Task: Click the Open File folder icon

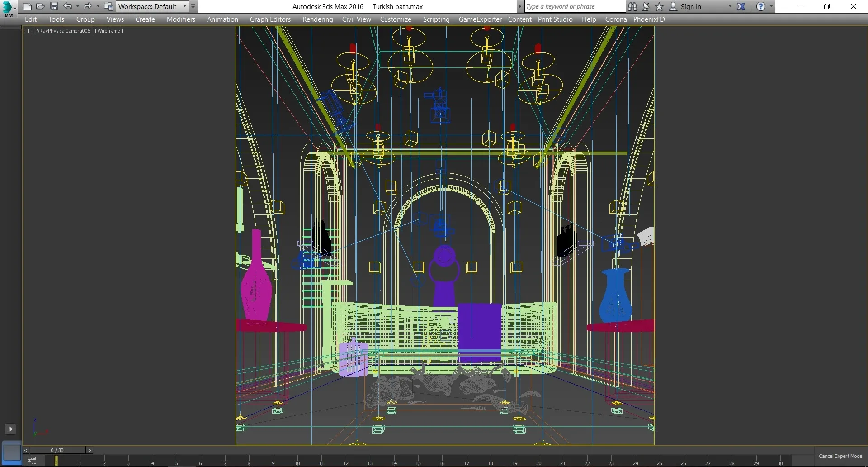Action: tap(40, 6)
